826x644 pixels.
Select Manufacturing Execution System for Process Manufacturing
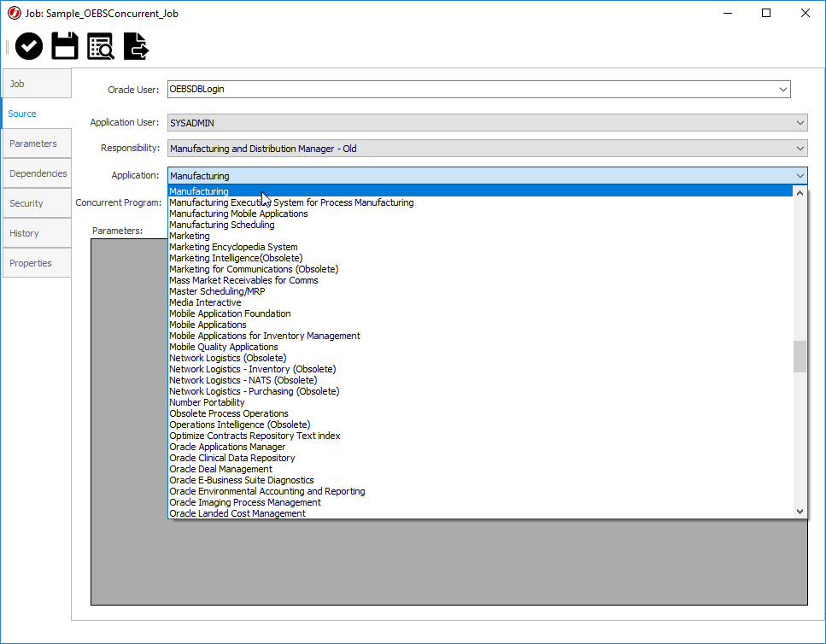480,202
